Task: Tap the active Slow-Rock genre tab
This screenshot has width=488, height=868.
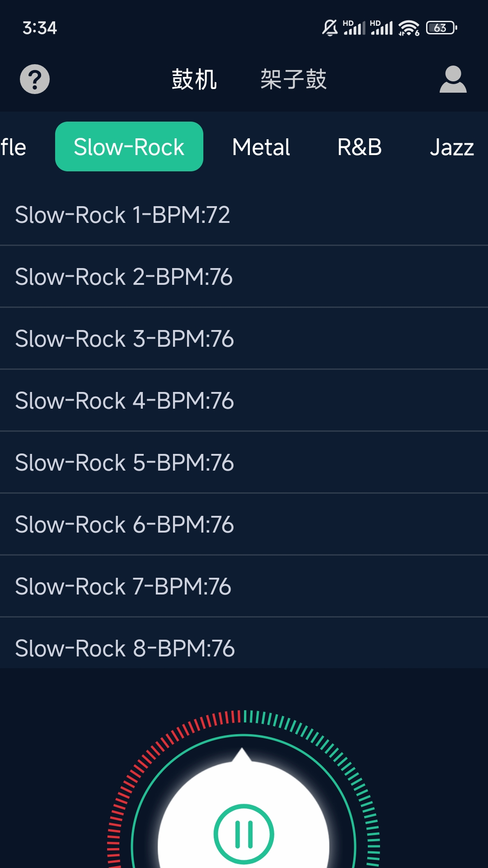Action: pos(129,147)
